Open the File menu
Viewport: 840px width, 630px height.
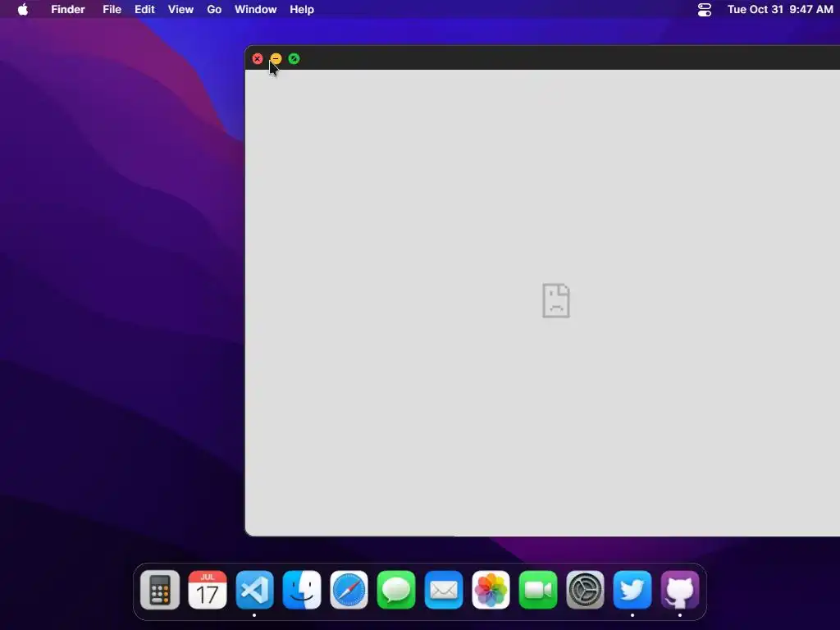(x=112, y=10)
